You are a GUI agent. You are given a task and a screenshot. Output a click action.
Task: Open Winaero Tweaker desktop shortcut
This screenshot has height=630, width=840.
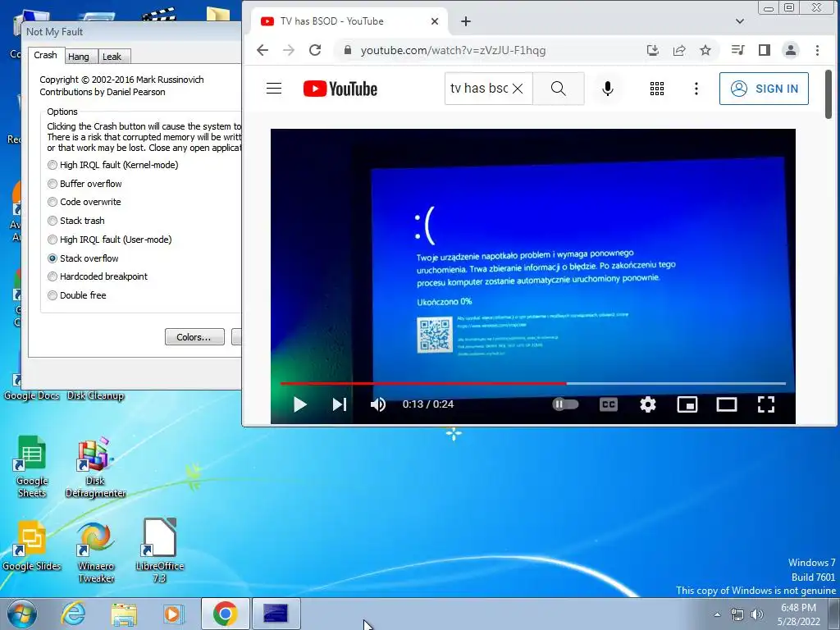pyautogui.click(x=96, y=552)
